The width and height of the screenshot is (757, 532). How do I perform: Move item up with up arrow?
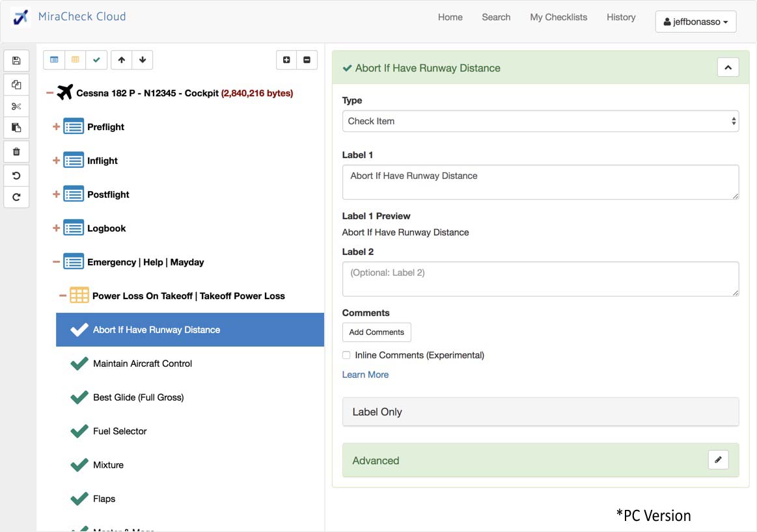click(x=121, y=60)
